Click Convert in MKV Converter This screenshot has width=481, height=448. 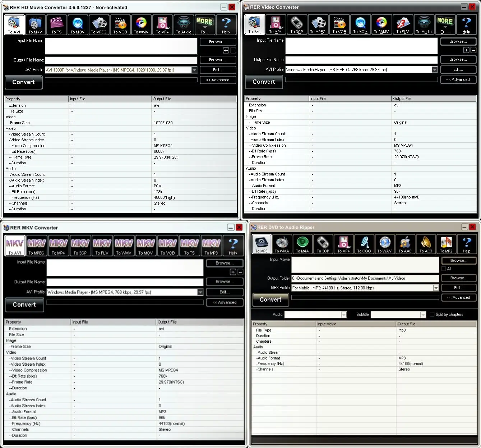click(x=24, y=305)
